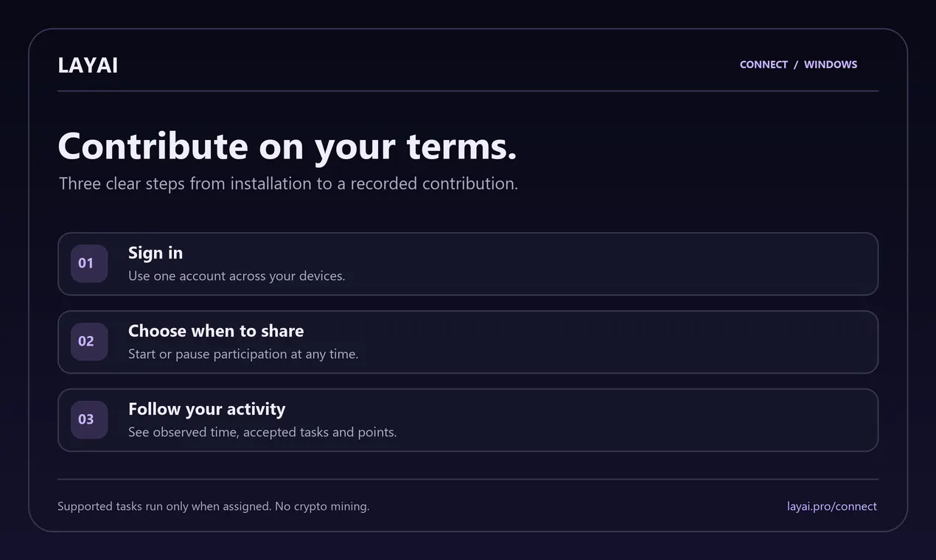Visit the layai.pro/connect link

click(832, 506)
